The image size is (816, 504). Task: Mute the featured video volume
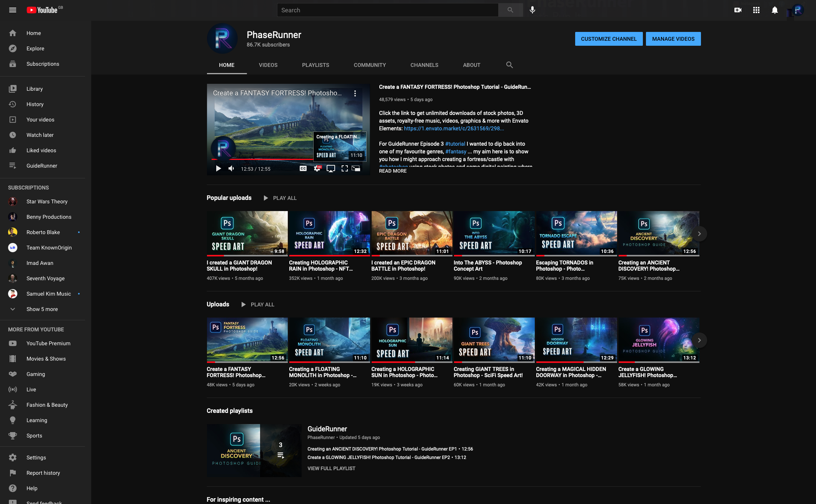click(231, 168)
